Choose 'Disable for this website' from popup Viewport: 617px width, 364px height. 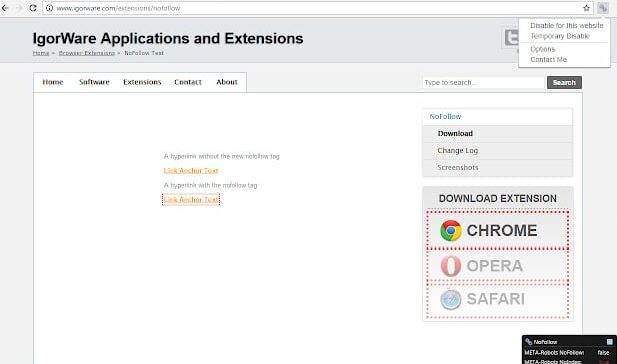tap(567, 25)
